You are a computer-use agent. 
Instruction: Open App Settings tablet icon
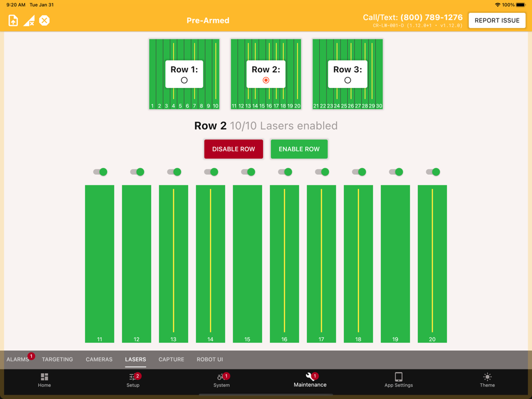pyautogui.click(x=399, y=377)
